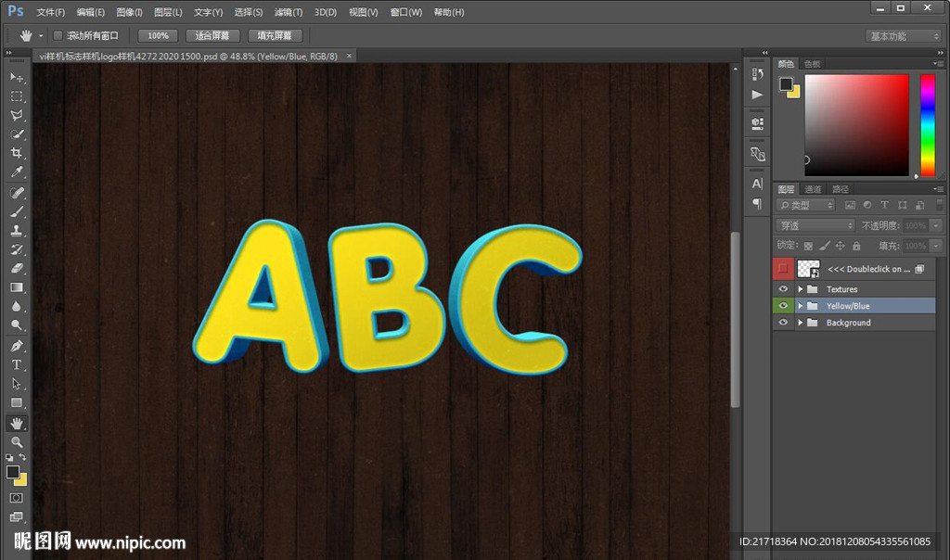
Task: Switch to the Paths tab
Action: pos(840,189)
